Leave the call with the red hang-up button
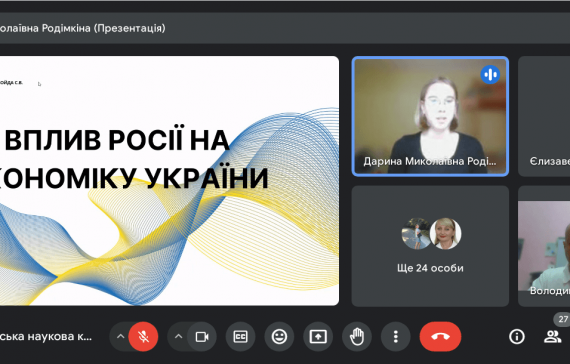The width and height of the screenshot is (570, 364). coord(441,337)
